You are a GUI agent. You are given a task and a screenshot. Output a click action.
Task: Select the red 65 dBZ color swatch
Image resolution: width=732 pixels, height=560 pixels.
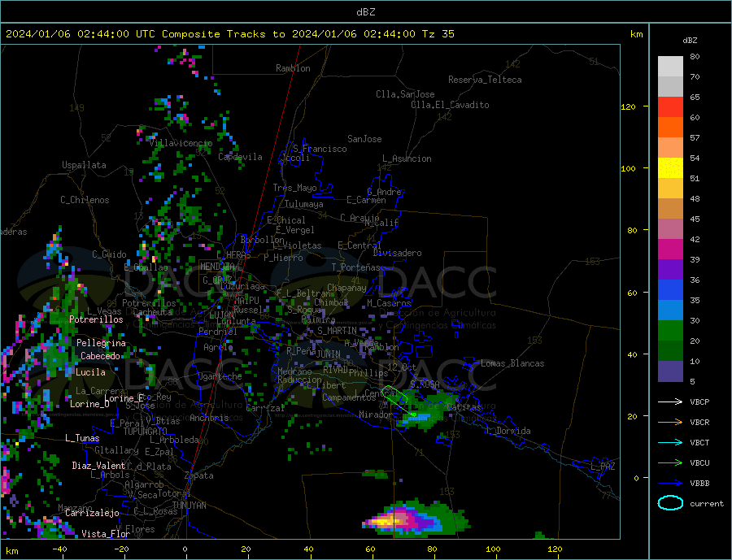pyautogui.click(x=670, y=106)
